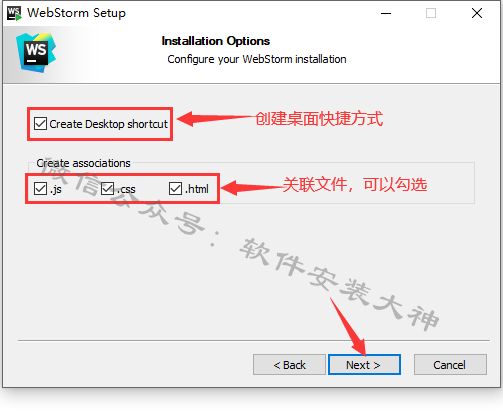
Task: Click the Create associations group label
Action: click(x=83, y=163)
